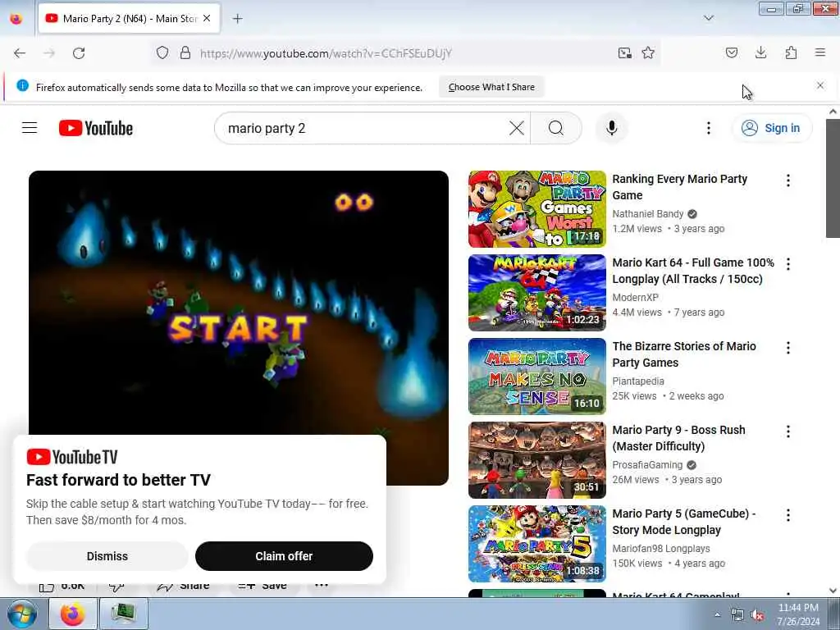Click the muted volume tray icon
The width and height of the screenshot is (840, 630).
coord(757,615)
